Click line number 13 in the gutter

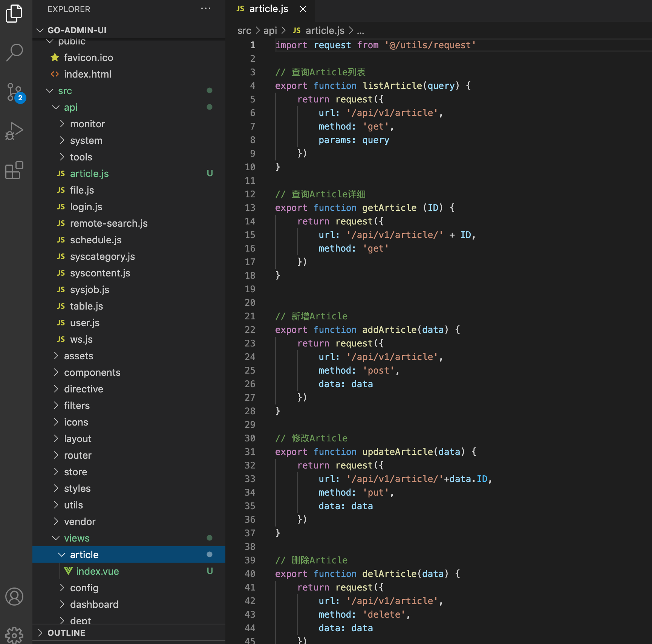[x=250, y=208]
